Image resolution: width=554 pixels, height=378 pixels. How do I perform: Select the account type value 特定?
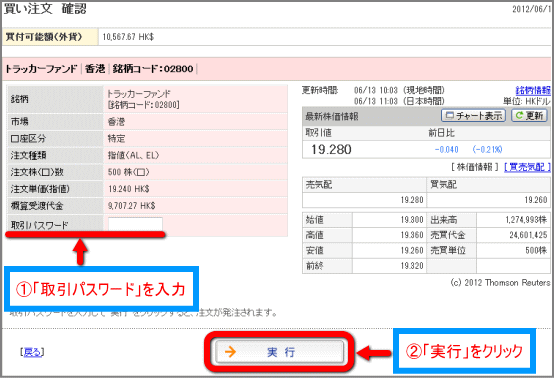coord(116,138)
